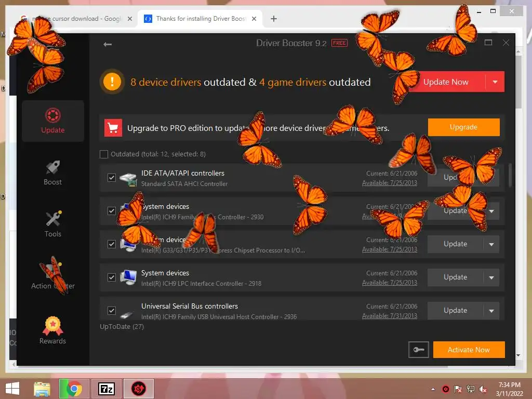Viewport: 532px width, 399px height.
Task: Uncheck the Universal Serial Bus controllers driver
Action: point(112,311)
